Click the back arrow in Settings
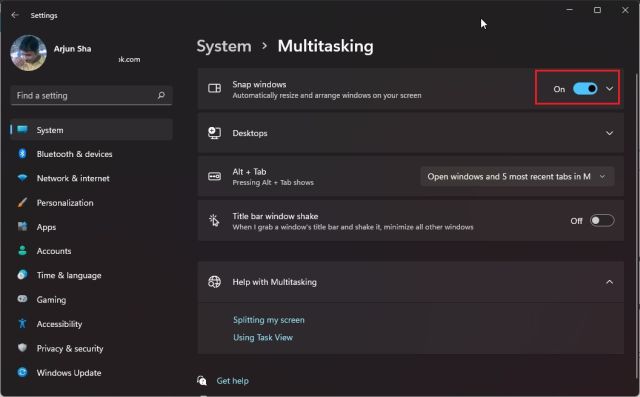The width and height of the screenshot is (640, 397). click(15, 15)
